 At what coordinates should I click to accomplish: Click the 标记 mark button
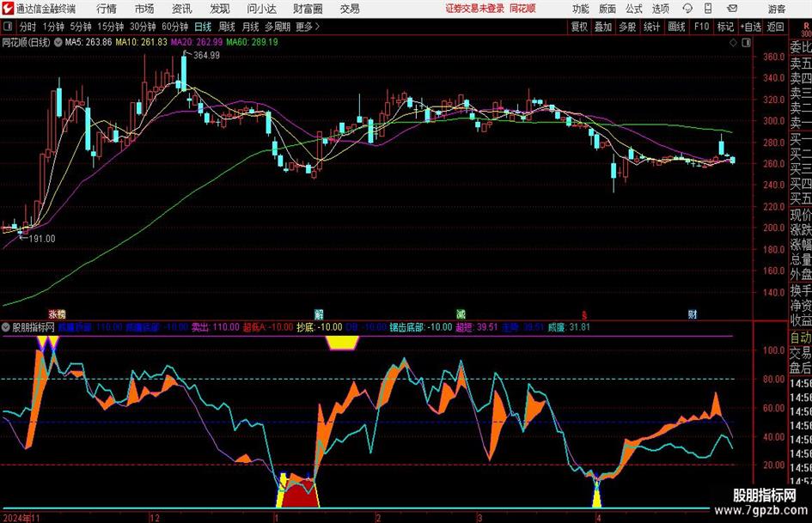pos(725,27)
